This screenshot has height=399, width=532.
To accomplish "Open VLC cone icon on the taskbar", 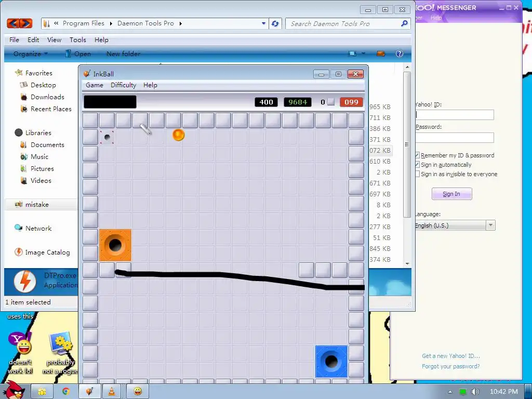I will click(x=112, y=391).
